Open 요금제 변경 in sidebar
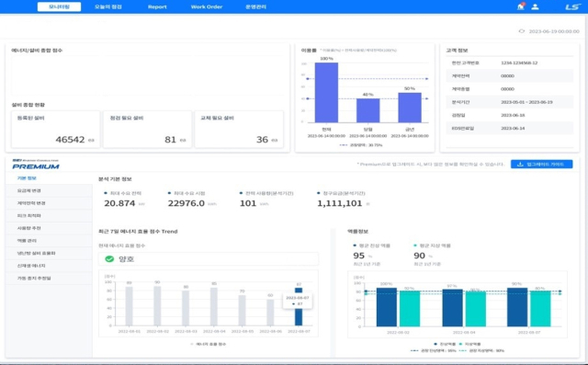 49,190
